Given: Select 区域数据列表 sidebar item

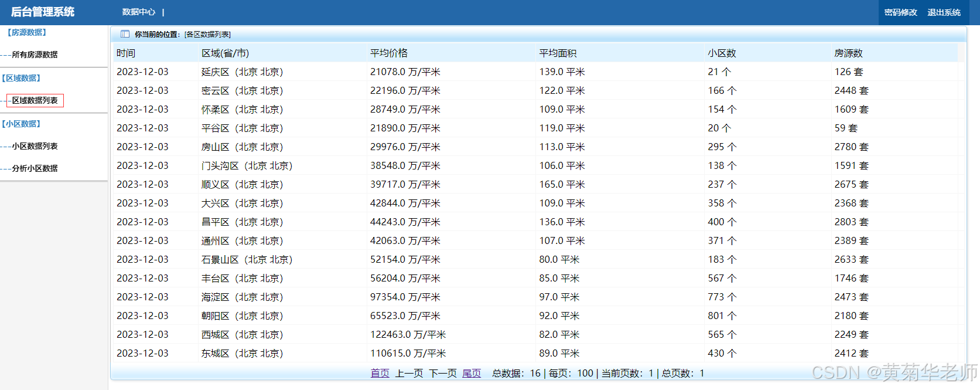Looking at the screenshot, I should point(35,100).
